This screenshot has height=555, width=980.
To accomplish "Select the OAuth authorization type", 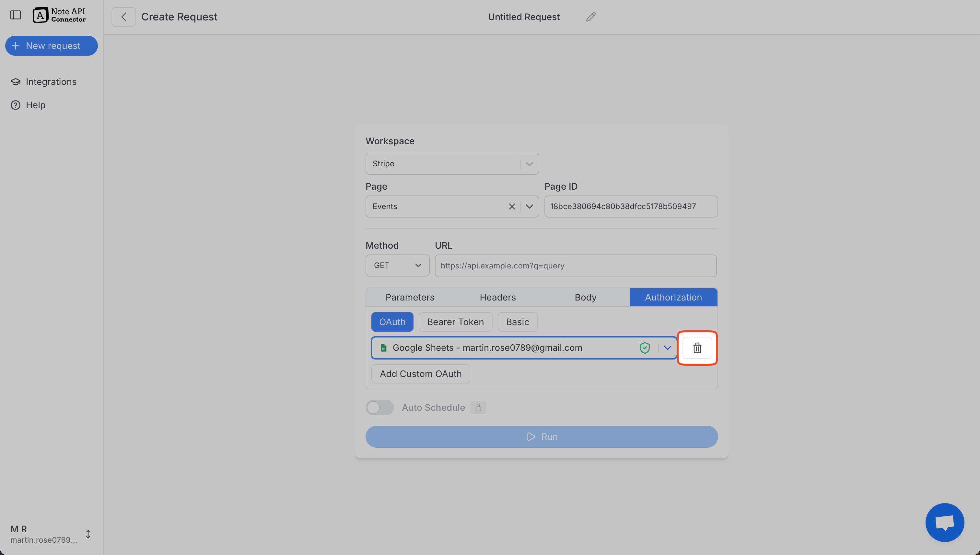I will [392, 321].
